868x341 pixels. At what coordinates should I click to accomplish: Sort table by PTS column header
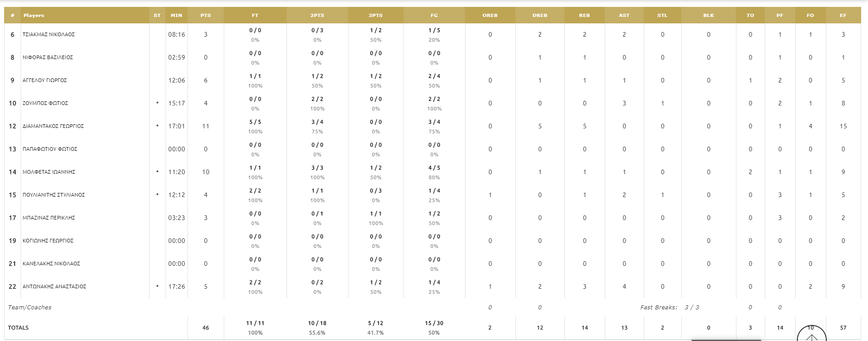205,16
